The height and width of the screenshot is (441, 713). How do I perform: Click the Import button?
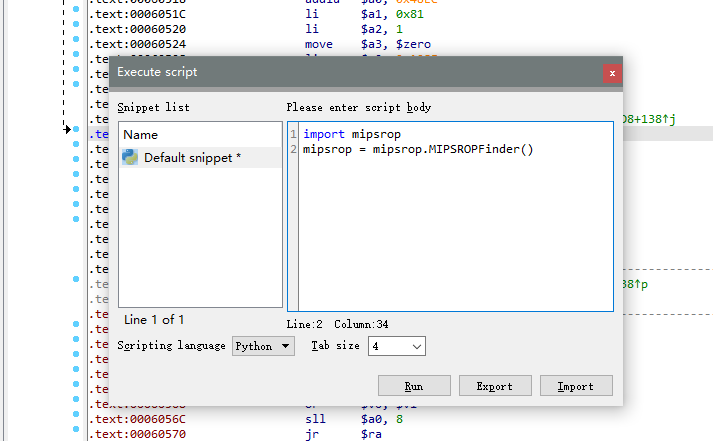576,386
